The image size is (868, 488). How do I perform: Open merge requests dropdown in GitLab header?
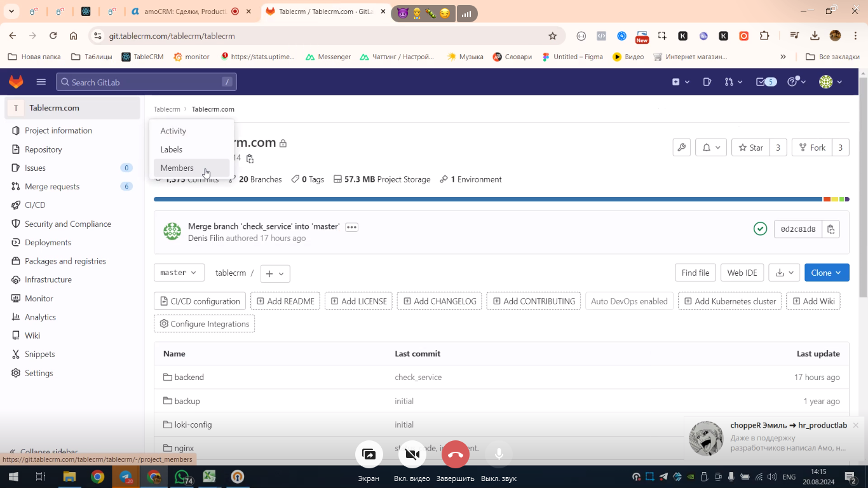(x=733, y=82)
